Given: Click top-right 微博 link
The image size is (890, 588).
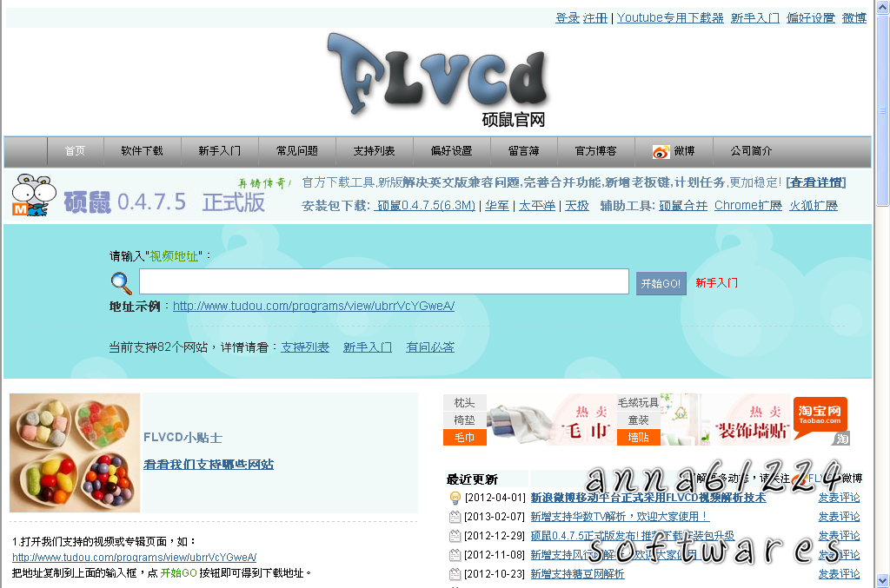Looking at the screenshot, I should 854,18.
